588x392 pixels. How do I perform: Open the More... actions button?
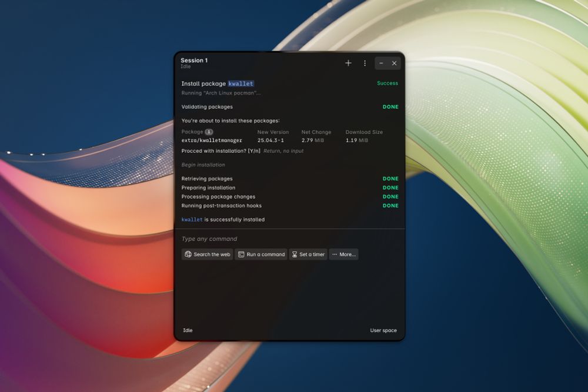click(x=343, y=254)
